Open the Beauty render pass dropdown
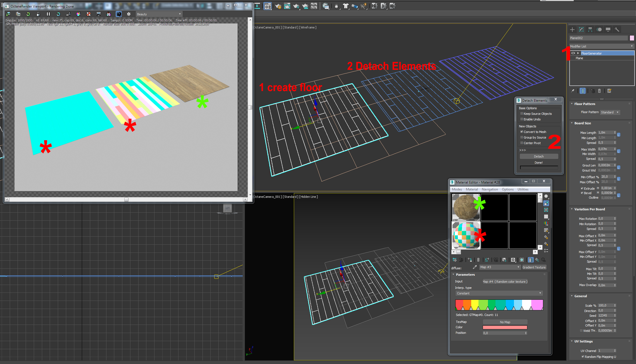636x364 pixels. click(159, 14)
